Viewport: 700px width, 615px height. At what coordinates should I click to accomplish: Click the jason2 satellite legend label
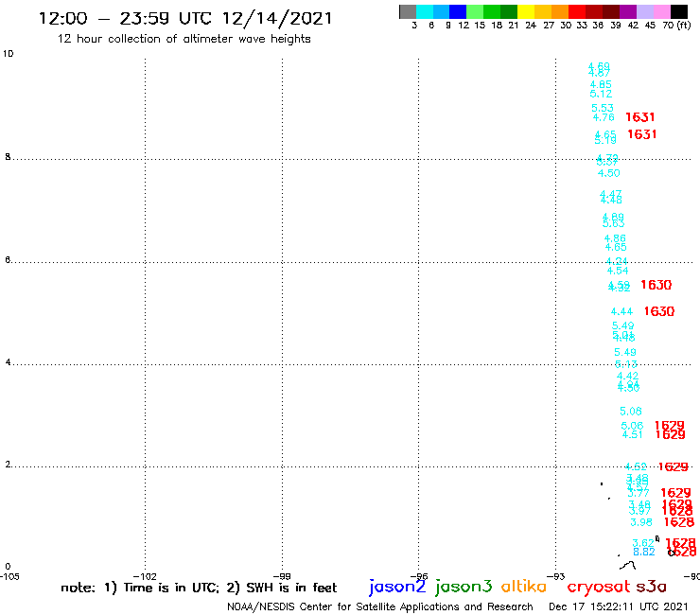point(397,587)
